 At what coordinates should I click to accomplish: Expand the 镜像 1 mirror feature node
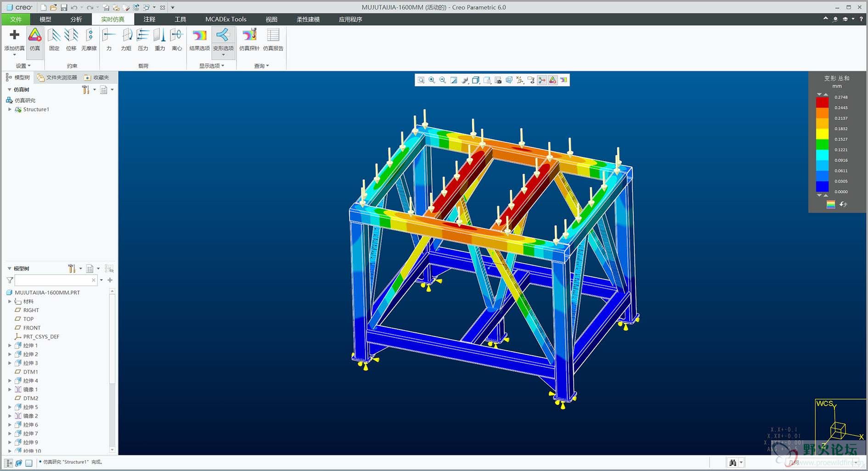pyautogui.click(x=10, y=390)
